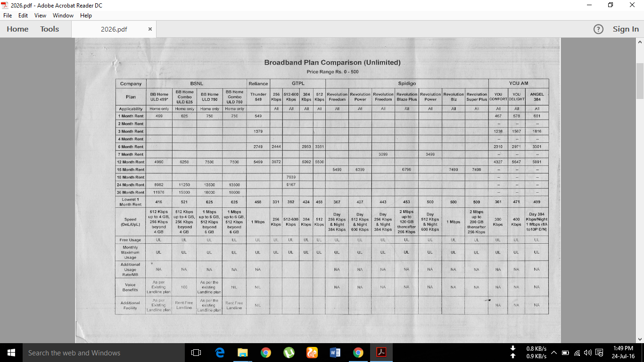Click the 'BB Home Combo ULD 625' plan cell
Image resolution: width=644 pixels, height=362 pixels.
[x=184, y=97]
